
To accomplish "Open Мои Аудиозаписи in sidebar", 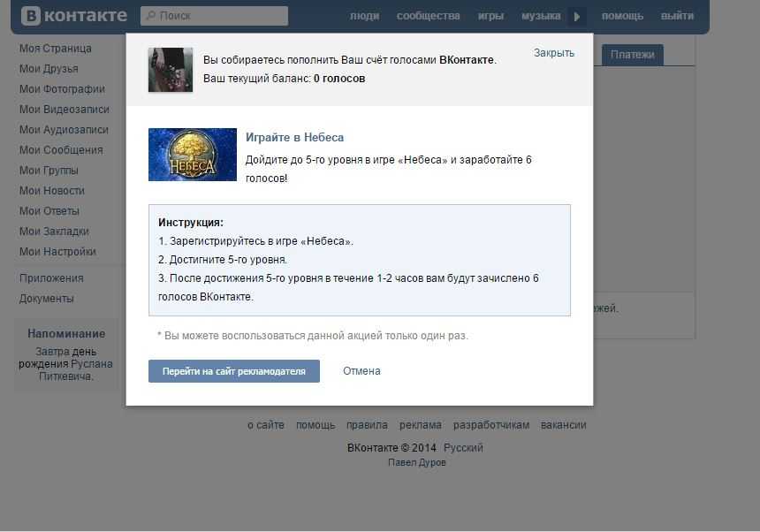I will [64, 130].
